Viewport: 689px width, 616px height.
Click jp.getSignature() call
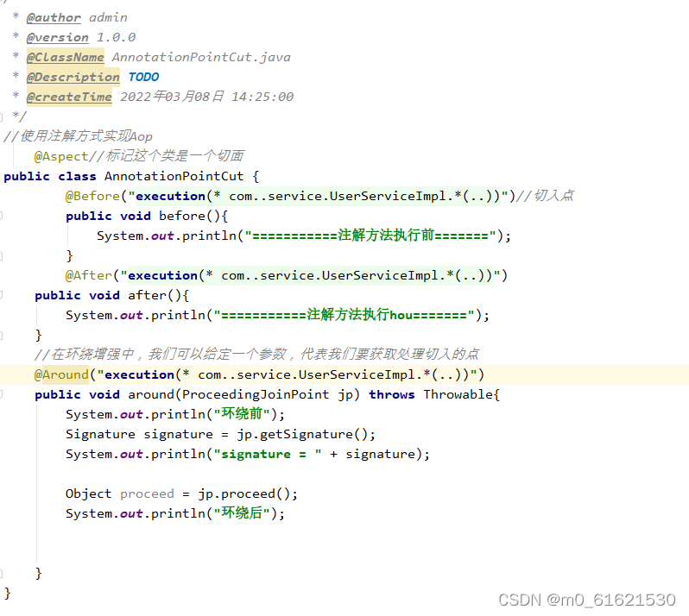tap(302, 434)
